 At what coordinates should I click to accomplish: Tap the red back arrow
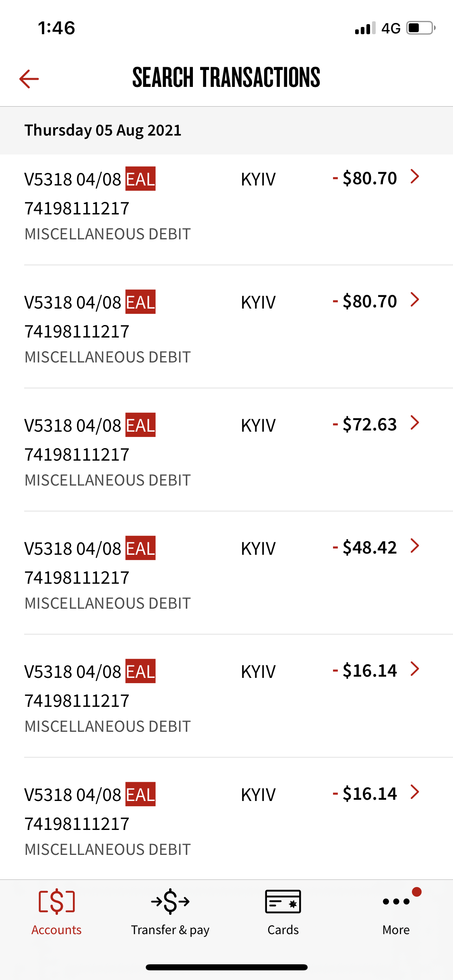[29, 78]
